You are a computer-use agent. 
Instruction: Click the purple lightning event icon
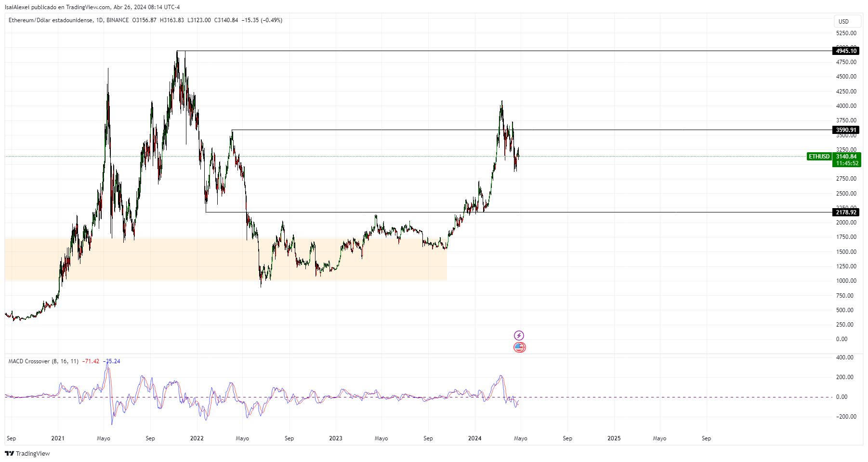pyautogui.click(x=519, y=335)
